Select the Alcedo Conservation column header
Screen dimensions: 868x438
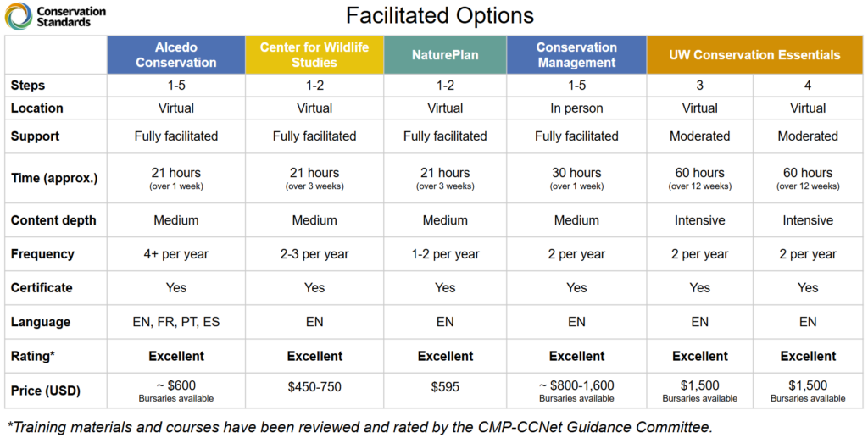[176, 54]
